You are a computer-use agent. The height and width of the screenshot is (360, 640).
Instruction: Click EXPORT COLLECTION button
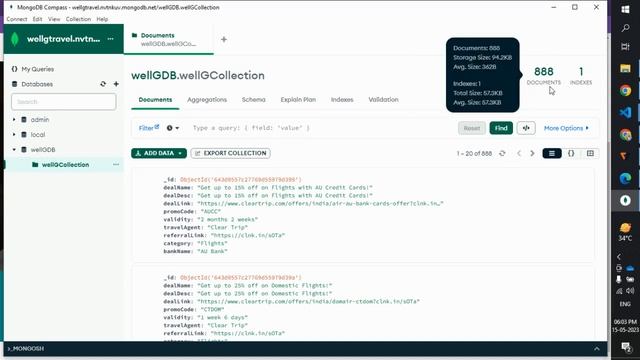[x=231, y=153]
